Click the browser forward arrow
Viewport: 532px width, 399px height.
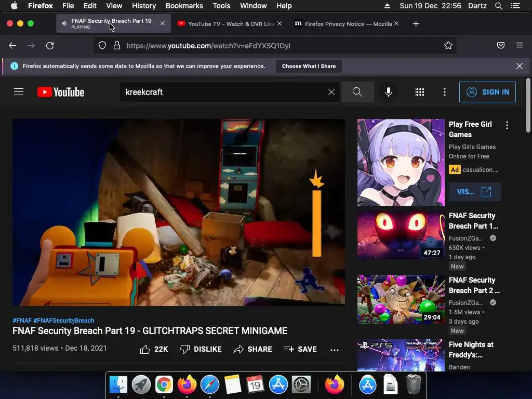31,46
